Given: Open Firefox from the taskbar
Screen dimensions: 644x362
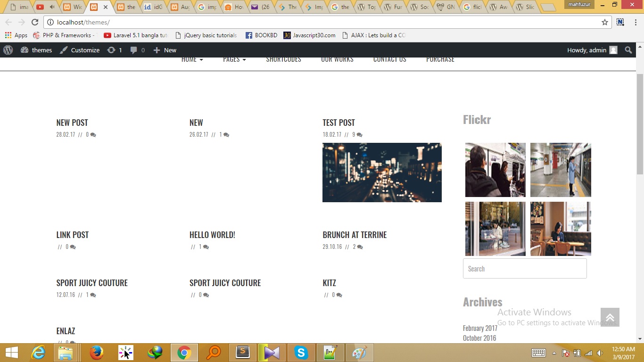Looking at the screenshot, I should pos(97,353).
